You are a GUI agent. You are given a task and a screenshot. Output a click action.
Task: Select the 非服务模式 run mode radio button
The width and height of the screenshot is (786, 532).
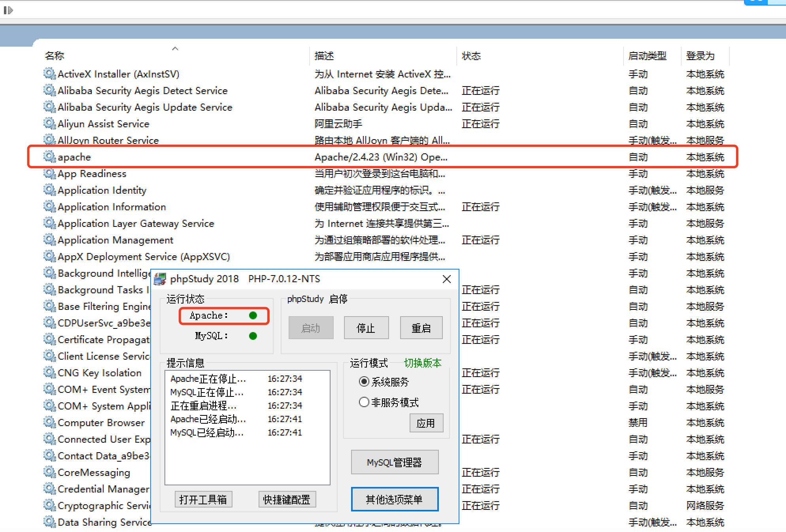pos(364,402)
